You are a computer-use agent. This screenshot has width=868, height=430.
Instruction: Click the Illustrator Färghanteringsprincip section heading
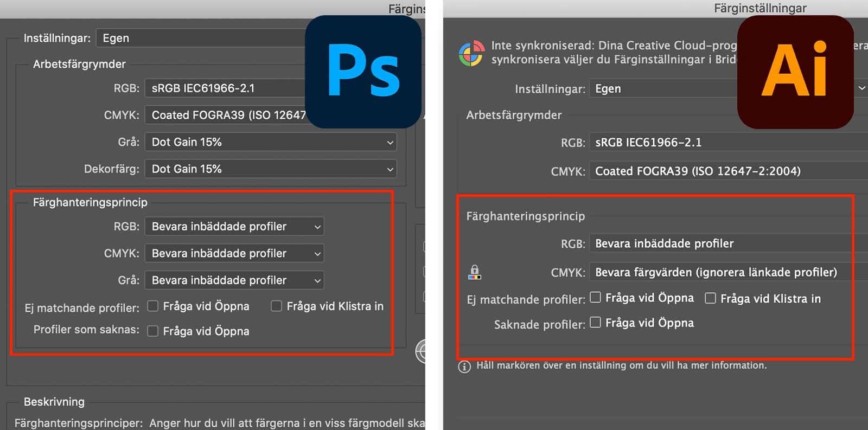[526, 216]
